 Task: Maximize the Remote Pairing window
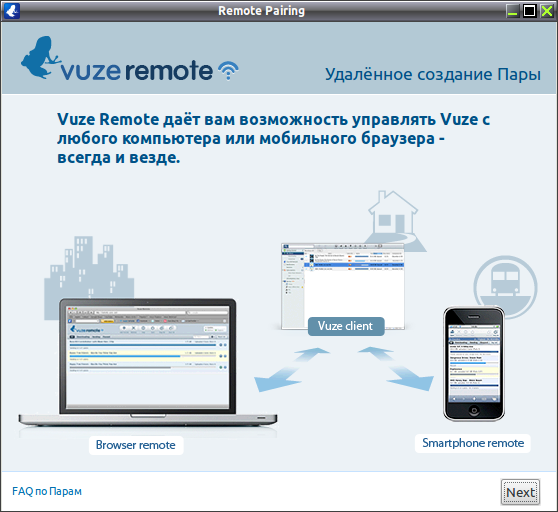[530, 11]
